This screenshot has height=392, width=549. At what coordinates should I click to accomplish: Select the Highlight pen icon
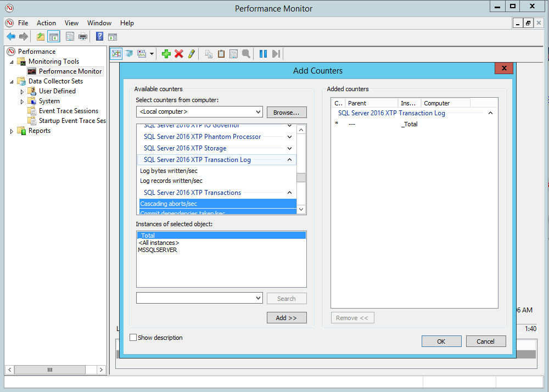(191, 54)
